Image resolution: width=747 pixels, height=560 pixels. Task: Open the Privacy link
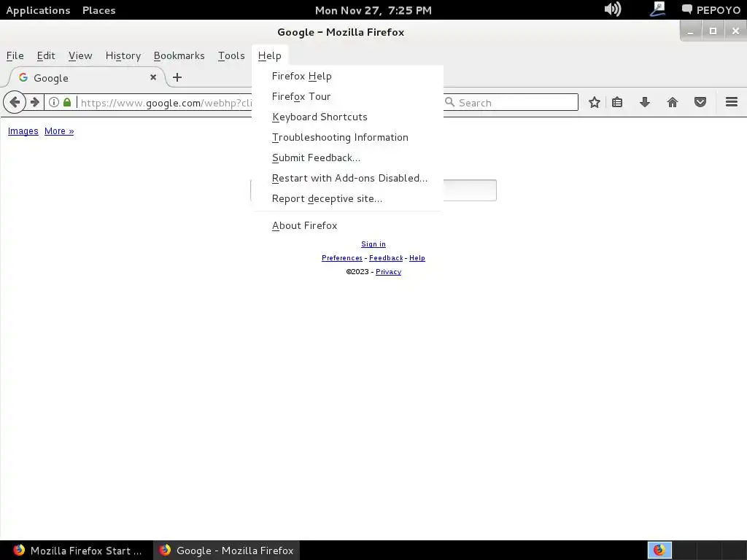coord(388,271)
